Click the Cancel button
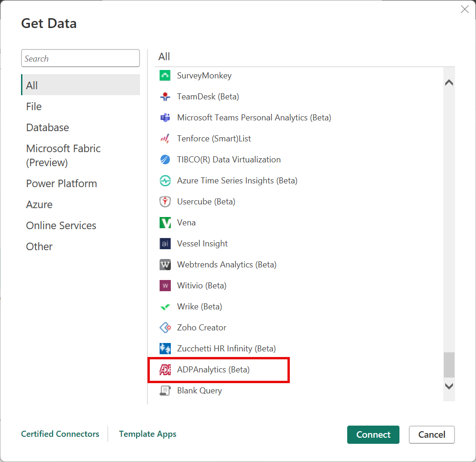 (x=431, y=434)
